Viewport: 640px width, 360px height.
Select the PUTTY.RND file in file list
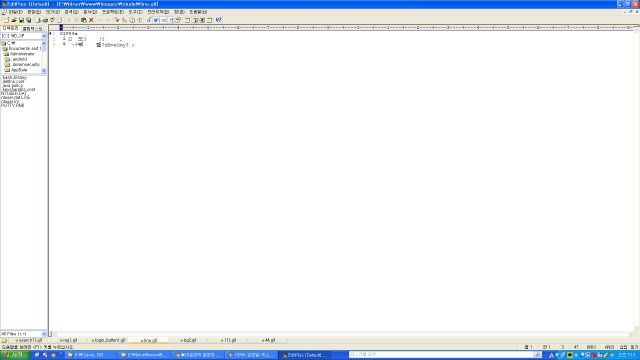(13, 105)
